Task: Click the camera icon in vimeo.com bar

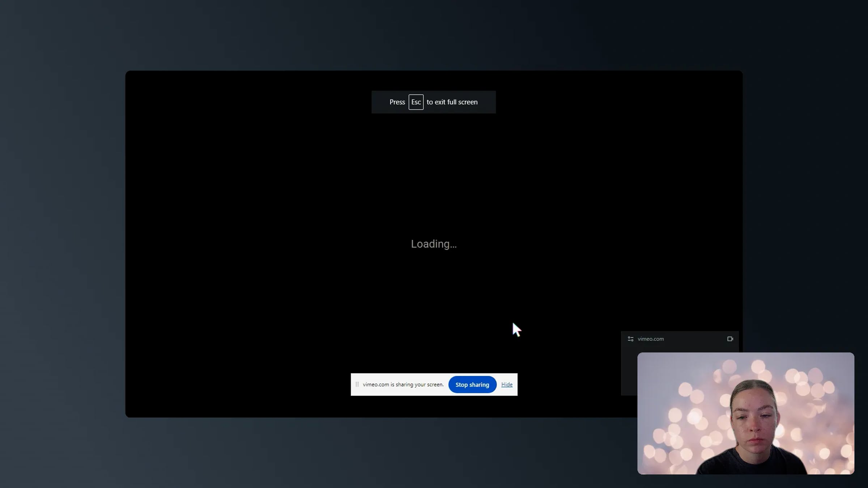Action: pyautogui.click(x=730, y=339)
